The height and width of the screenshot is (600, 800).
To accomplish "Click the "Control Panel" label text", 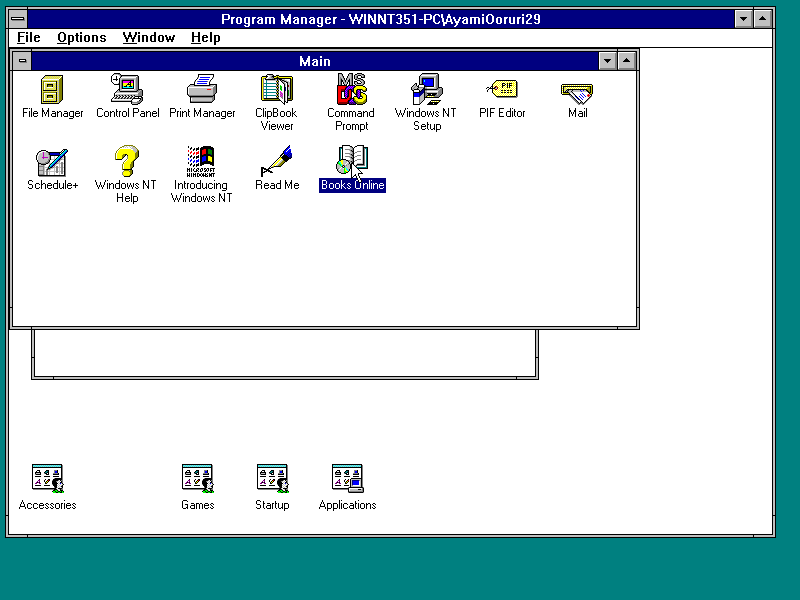I will coord(128,113).
